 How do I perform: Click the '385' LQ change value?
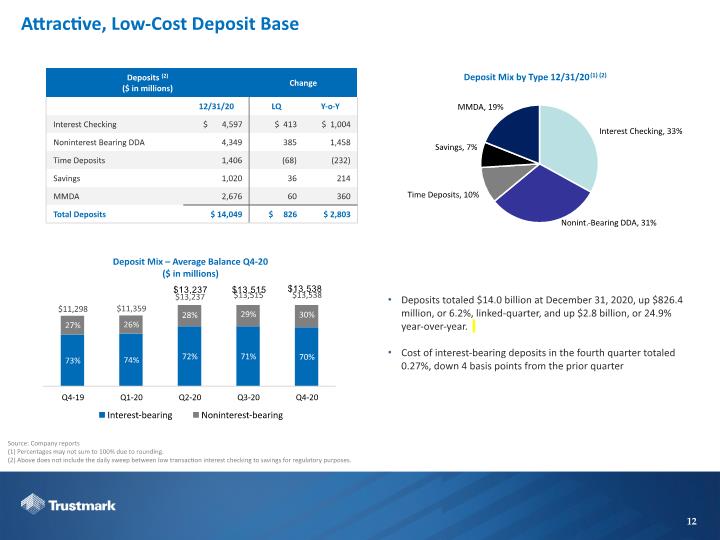(x=290, y=142)
